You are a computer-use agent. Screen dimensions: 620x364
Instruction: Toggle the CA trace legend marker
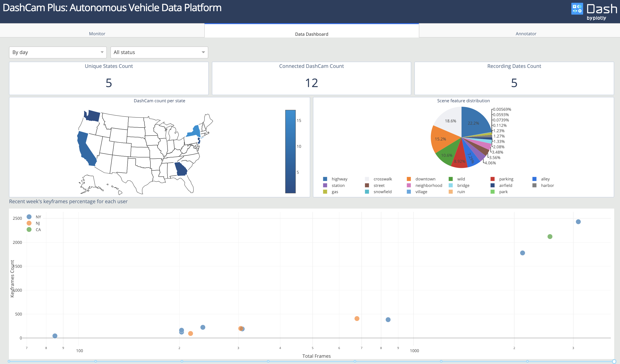pos(29,230)
